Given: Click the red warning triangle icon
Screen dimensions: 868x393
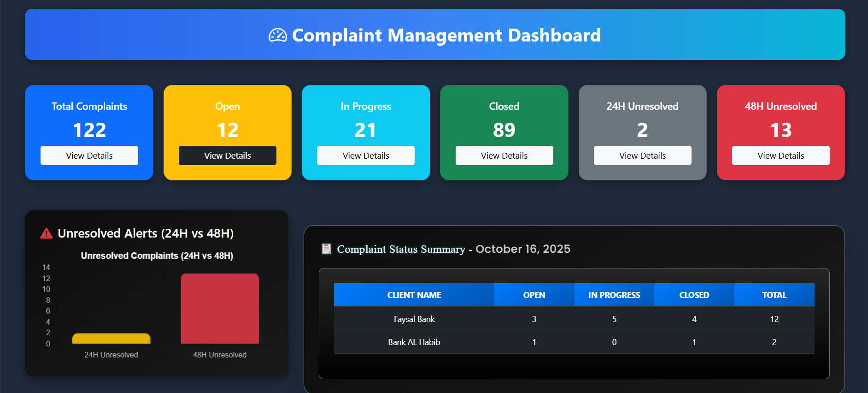Looking at the screenshot, I should (x=47, y=233).
